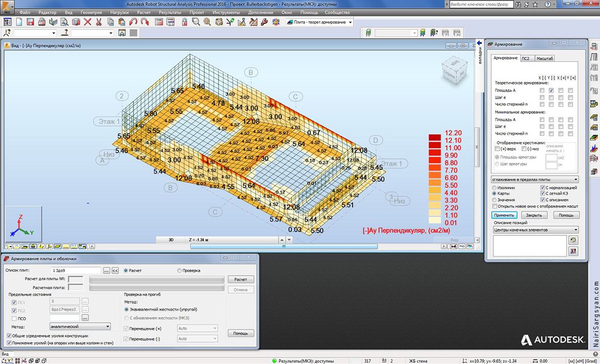Select the Проверка radio button
Screen dimensions: 600x364
(x=179, y=271)
